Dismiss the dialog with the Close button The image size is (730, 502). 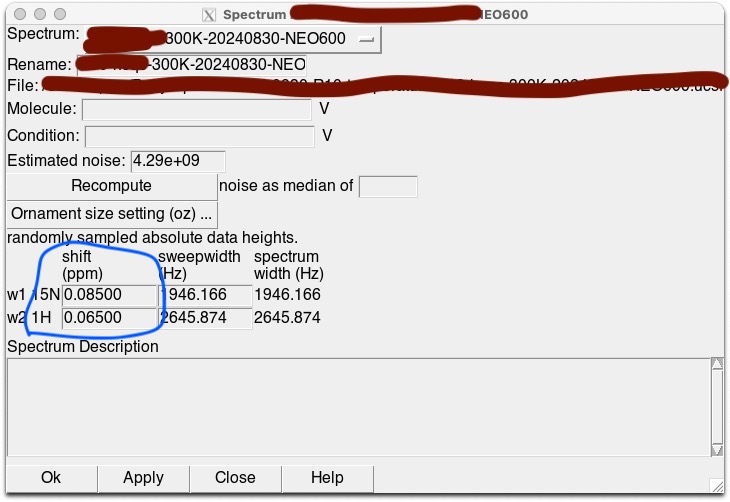(235, 478)
